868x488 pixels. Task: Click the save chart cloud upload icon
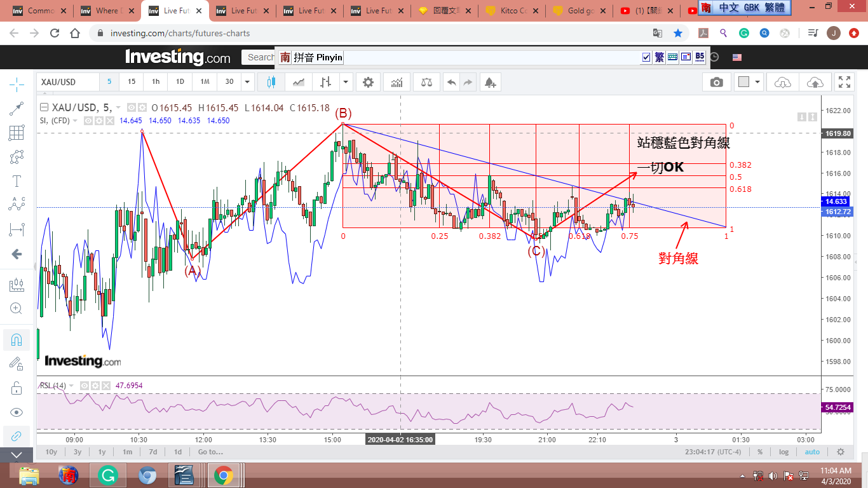tap(815, 82)
